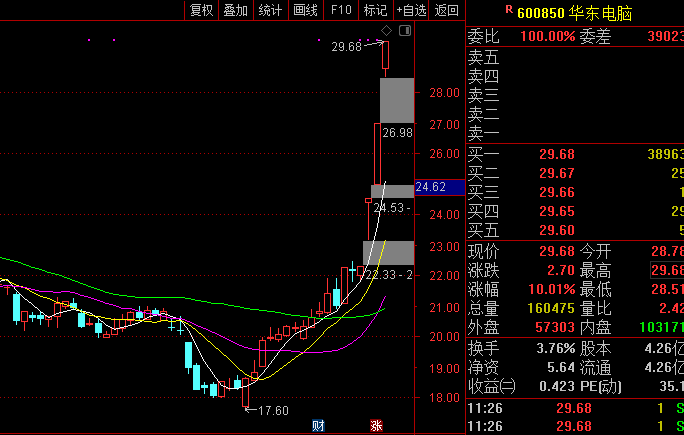Click the 委比 label
684x435 pixels.
pos(483,37)
